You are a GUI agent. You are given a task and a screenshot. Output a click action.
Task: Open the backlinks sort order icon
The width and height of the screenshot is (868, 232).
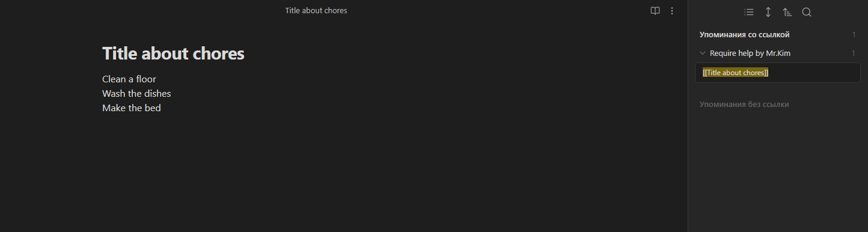(x=787, y=12)
